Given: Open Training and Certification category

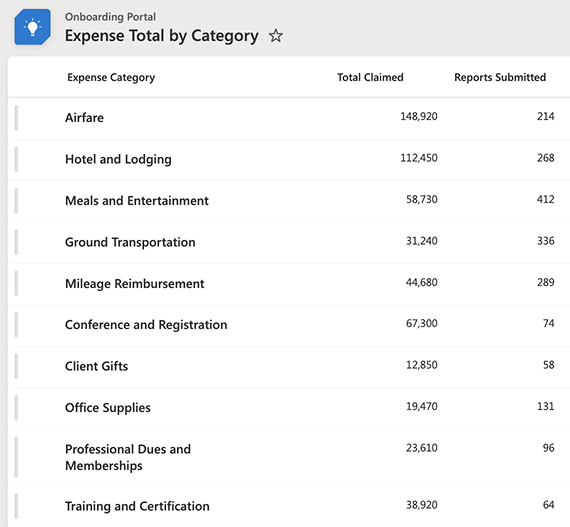Looking at the screenshot, I should pos(137,506).
